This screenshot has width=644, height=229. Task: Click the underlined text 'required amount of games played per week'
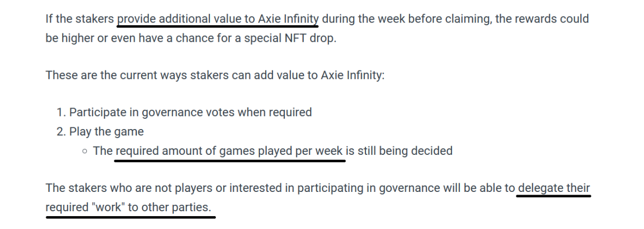[229, 151]
